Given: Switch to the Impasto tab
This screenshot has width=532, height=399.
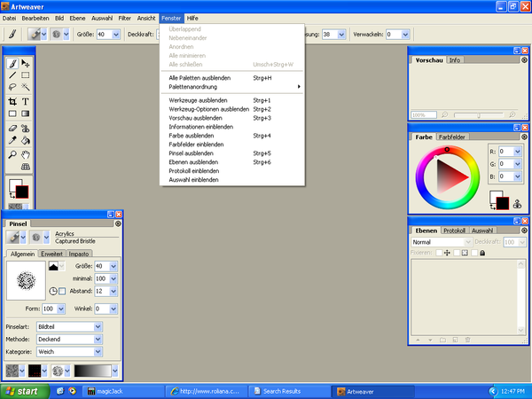Looking at the screenshot, I should click(x=79, y=254).
